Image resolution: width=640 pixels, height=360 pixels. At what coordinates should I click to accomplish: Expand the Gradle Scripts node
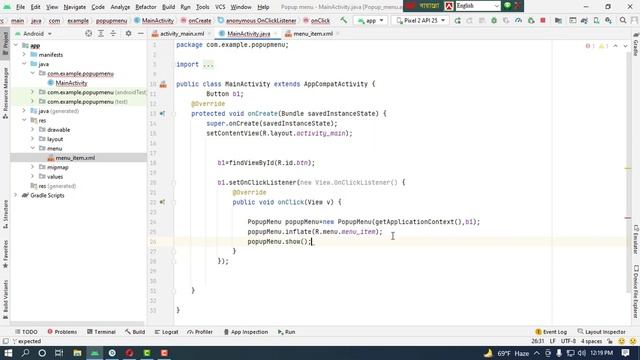click(16, 195)
